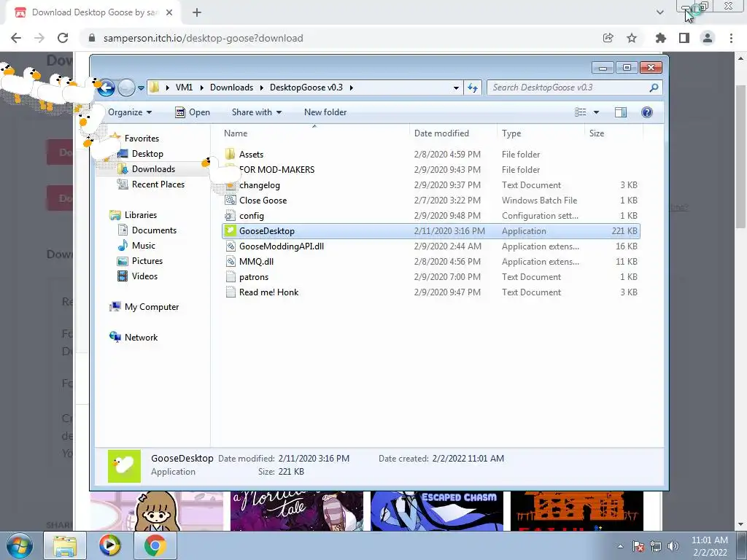Sort by the Size column header
The image size is (747, 560).
[x=597, y=133]
